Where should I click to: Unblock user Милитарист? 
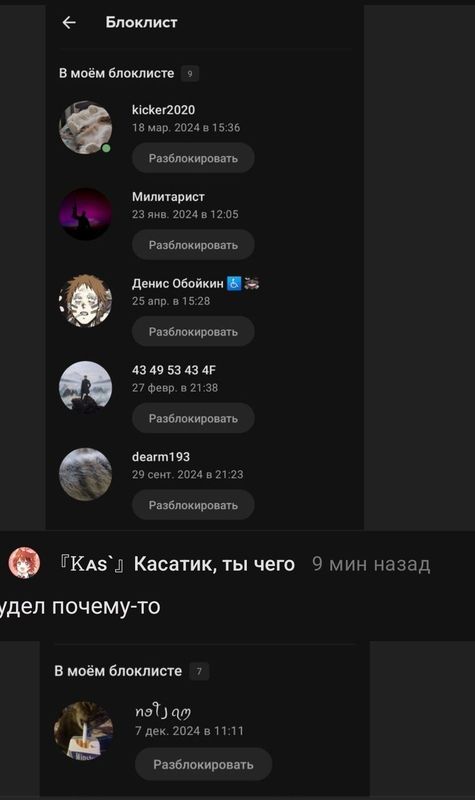tap(193, 245)
